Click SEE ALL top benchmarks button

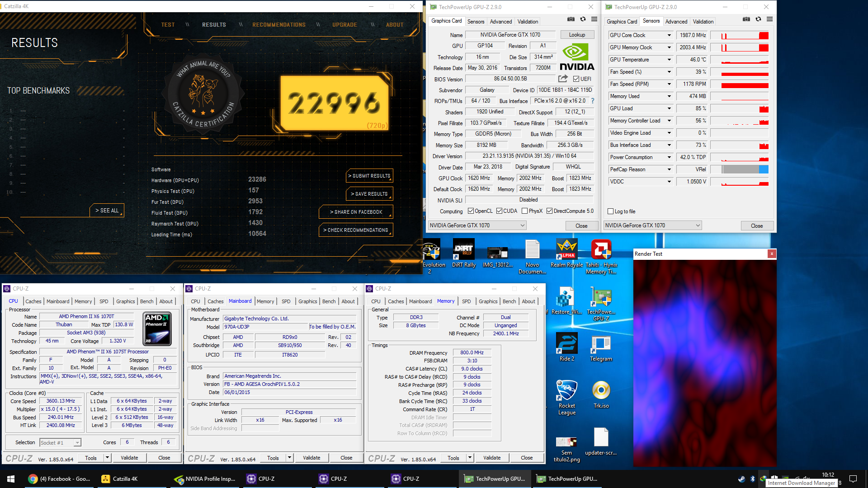click(x=107, y=211)
